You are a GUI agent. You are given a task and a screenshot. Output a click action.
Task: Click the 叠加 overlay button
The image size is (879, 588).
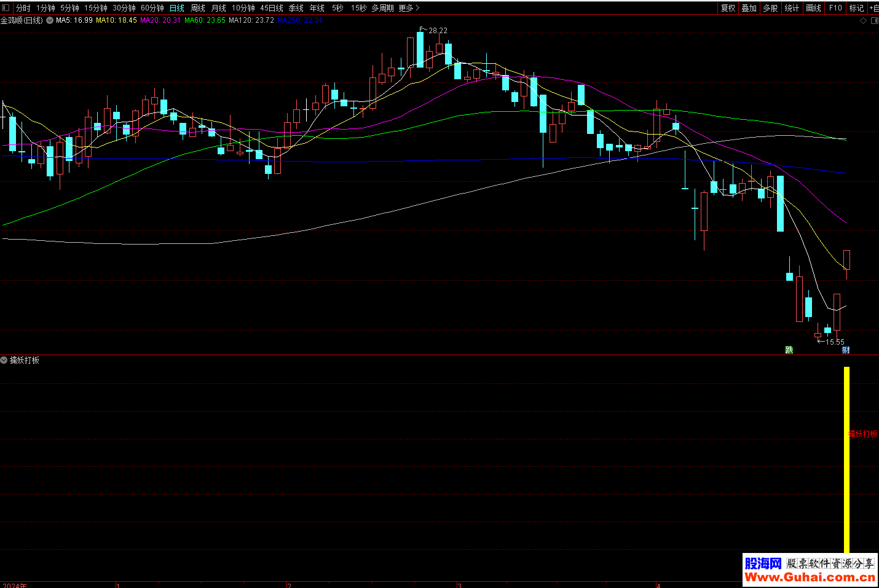click(749, 8)
